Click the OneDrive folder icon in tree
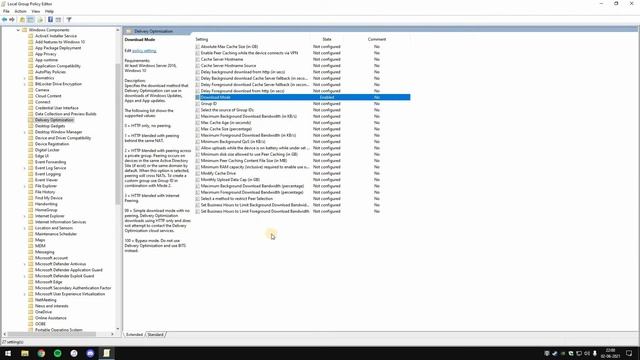 (x=31, y=312)
